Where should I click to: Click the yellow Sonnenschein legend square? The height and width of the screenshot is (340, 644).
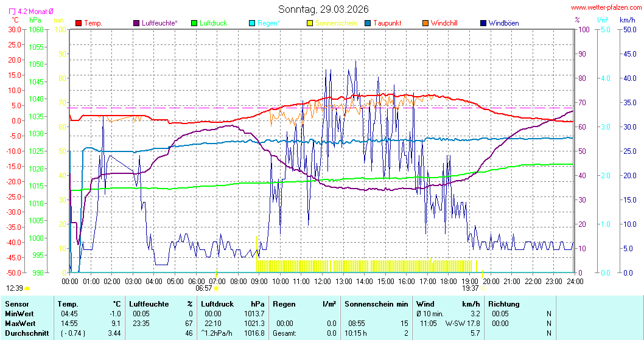point(310,23)
